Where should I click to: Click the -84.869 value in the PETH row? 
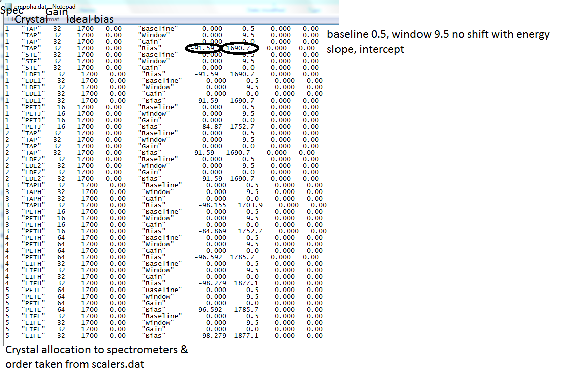click(212, 231)
